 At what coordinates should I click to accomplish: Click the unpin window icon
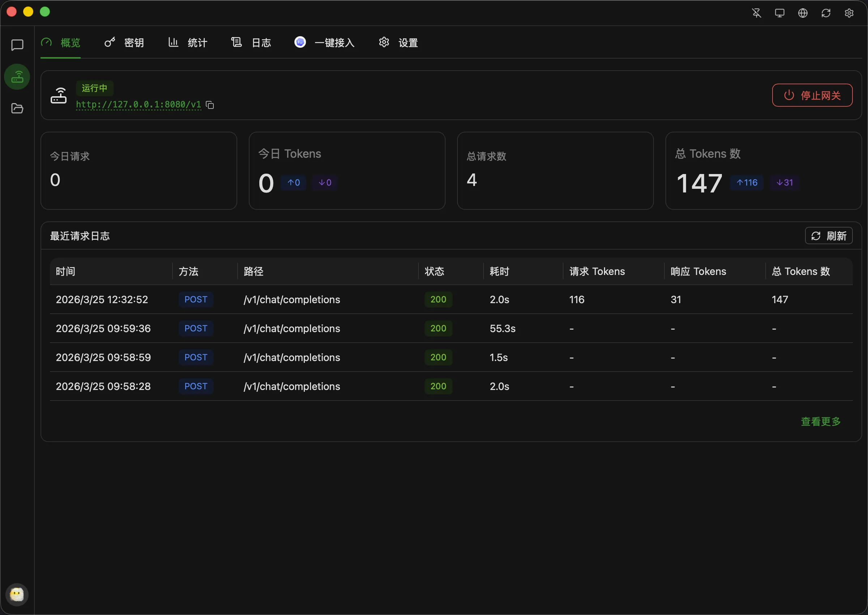pyautogui.click(x=756, y=13)
